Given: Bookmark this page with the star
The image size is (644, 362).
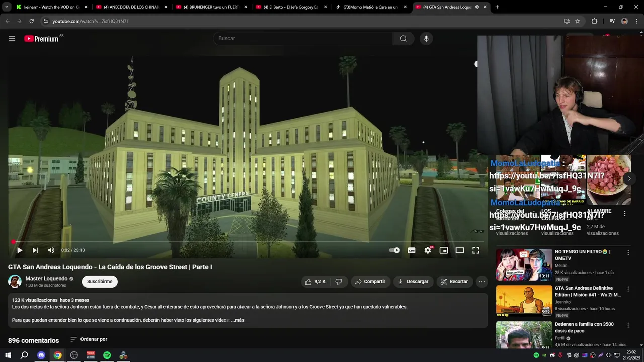Looking at the screenshot, I should pos(578,21).
